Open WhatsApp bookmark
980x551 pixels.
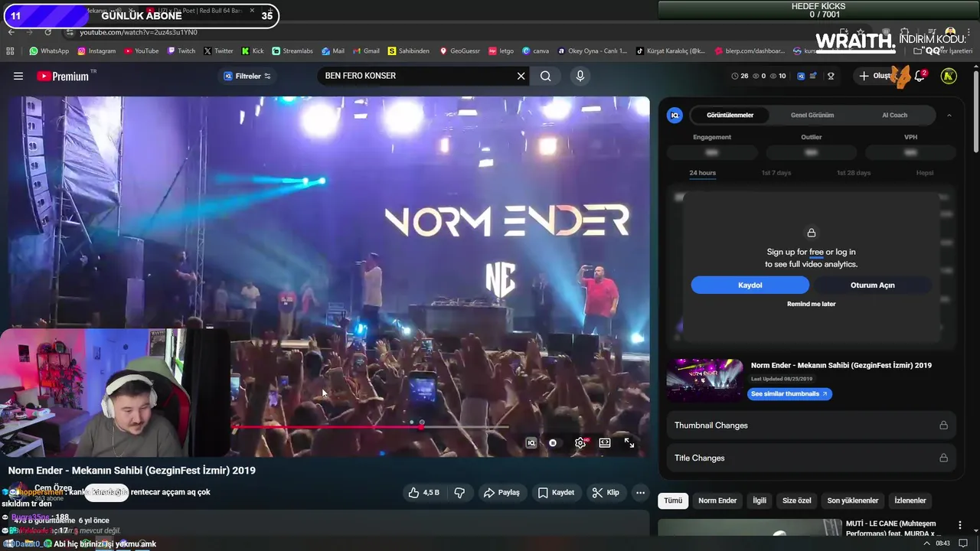click(x=49, y=51)
